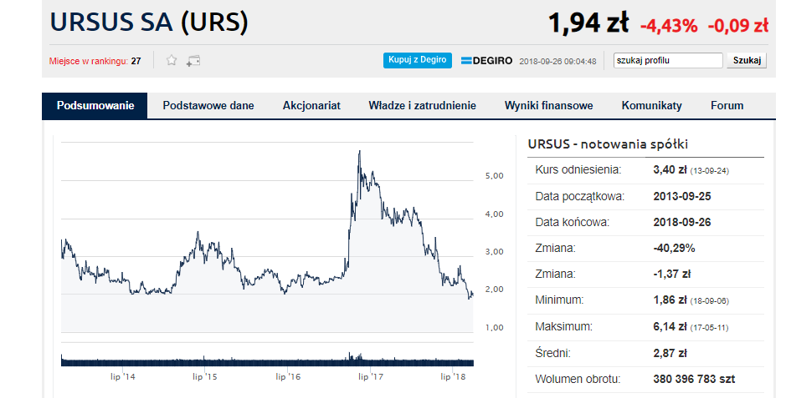Click the Kupuj z Degiro button

tap(417, 60)
